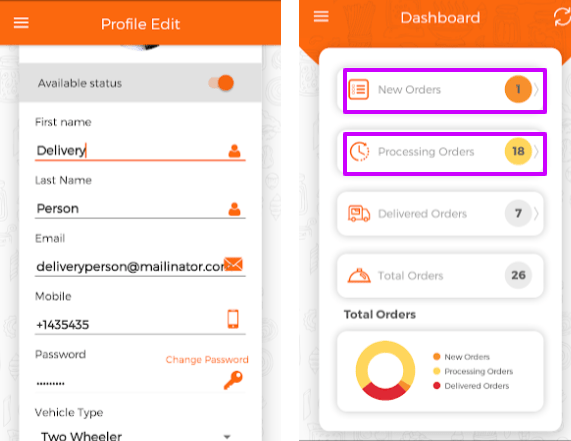Image resolution: width=571 pixels, height=441 pixels.
Task: Click the person icon beside Last Name
Action: pos(234,209)
